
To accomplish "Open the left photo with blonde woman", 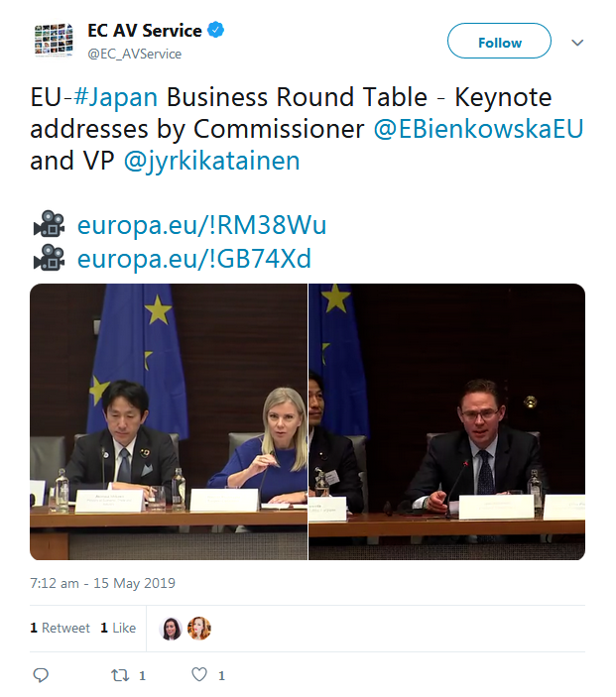I will [169, 422].
